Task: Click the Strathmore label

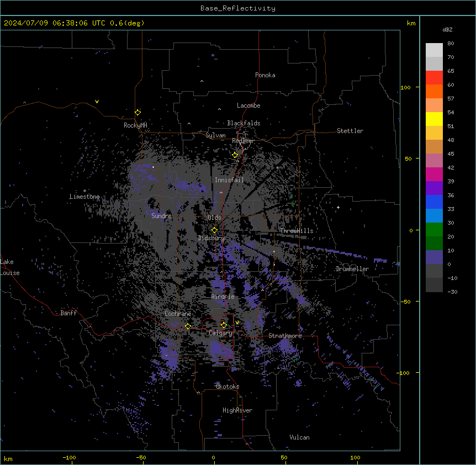Action: point(285,336)
